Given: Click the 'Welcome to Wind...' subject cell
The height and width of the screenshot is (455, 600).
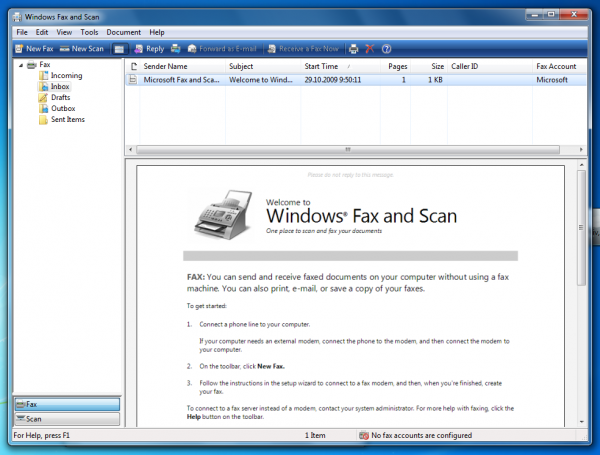Looking at the screenshot, I should pos(261,80).
